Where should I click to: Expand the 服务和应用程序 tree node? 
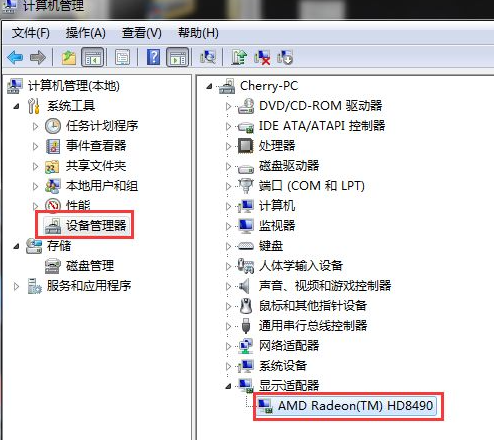tap(16, 286)
